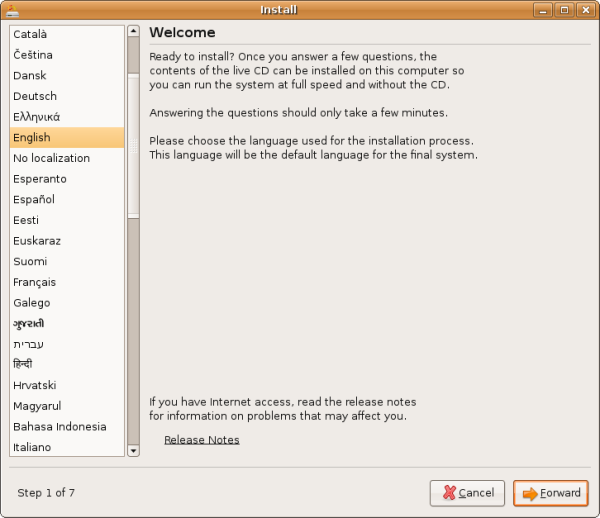Viewport: 600px width, 518px height.
Task: Select the highlighted English entry
Action: point(67,138)
